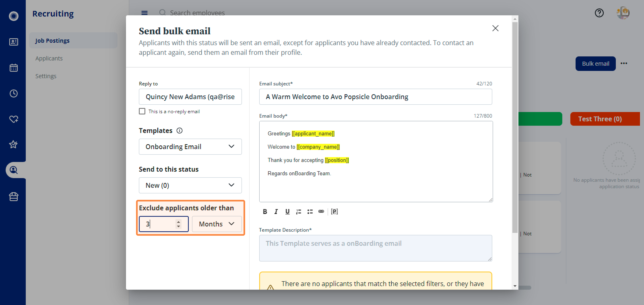644x305 pixels.
Task: Click into the Email body editor
Action: (x=376, y=161)
